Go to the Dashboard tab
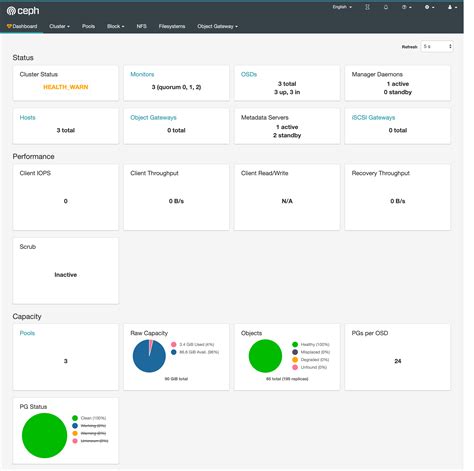 [22, 26]
